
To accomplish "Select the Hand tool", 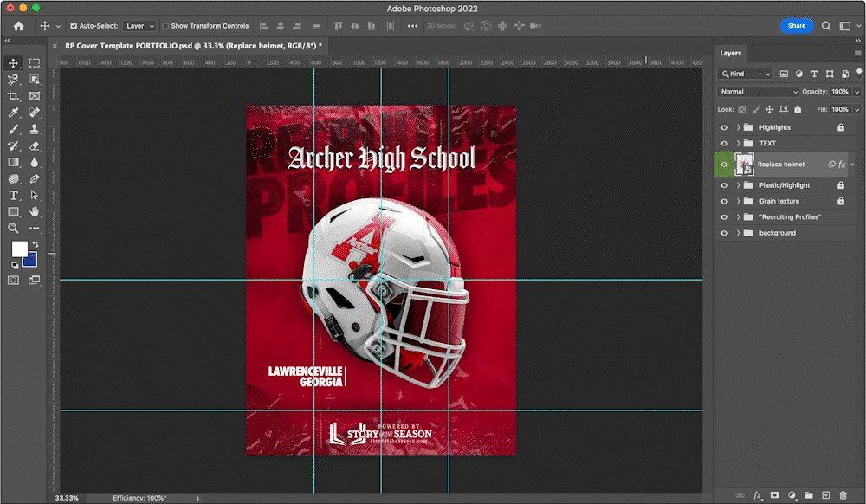I will [x=35, y=212].
